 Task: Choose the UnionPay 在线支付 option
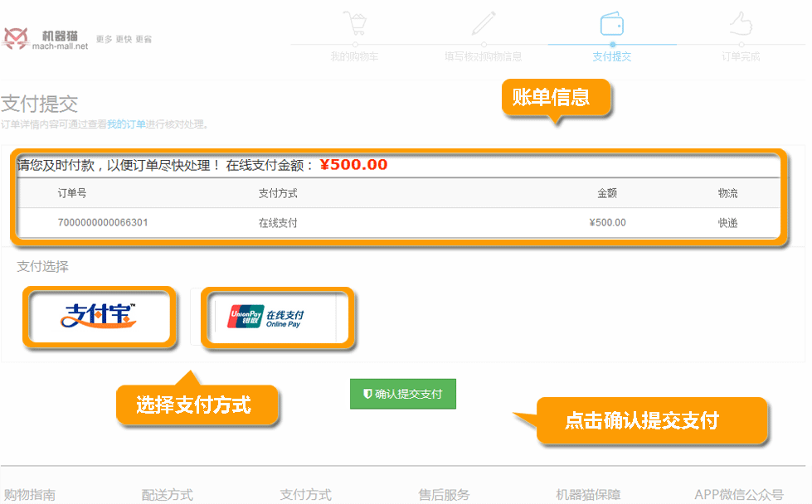pyautogui.click(x=276, y=318)
